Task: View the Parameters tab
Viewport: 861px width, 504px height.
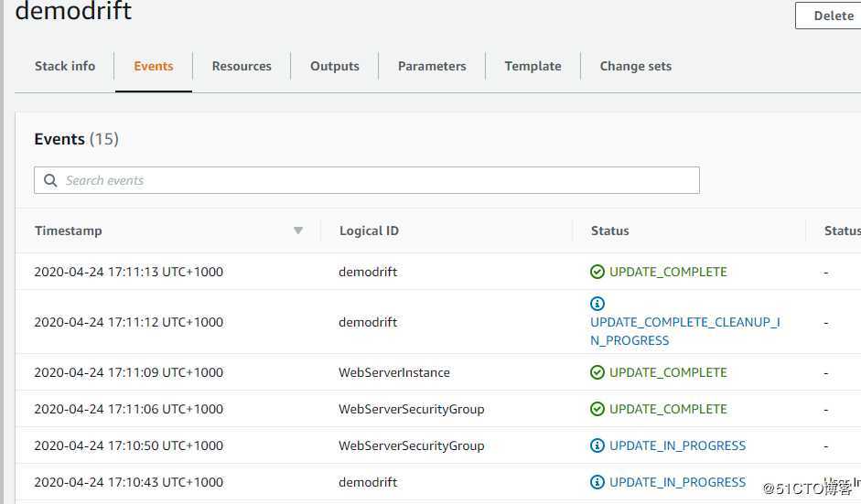Action: click(x=432, y=66)
